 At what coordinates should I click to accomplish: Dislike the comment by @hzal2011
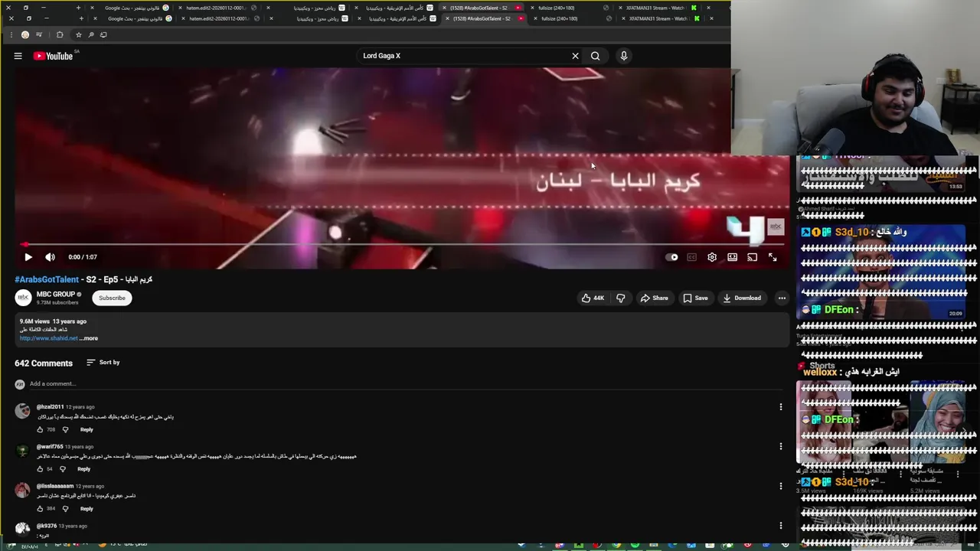[65, 429]
